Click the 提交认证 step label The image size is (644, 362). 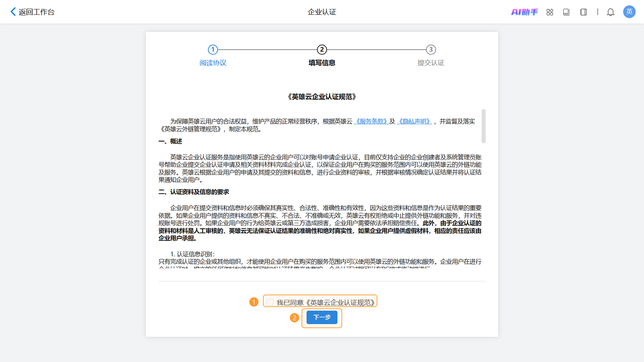click(431, 63)
